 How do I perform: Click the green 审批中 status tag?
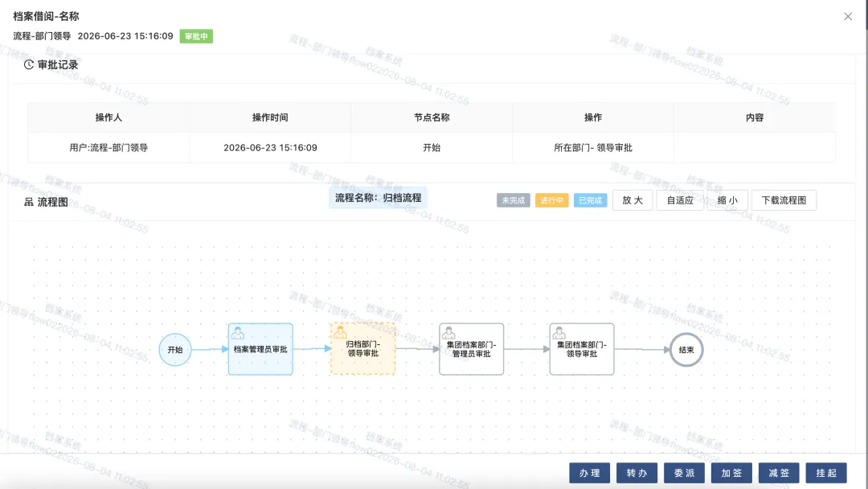pyautogui.click(x=196, y=36)
